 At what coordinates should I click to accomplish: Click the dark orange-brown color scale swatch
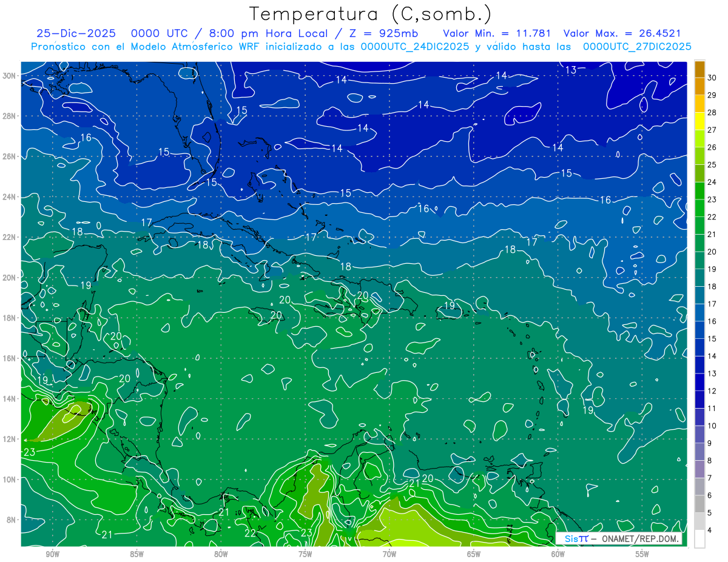coord(699,69)
